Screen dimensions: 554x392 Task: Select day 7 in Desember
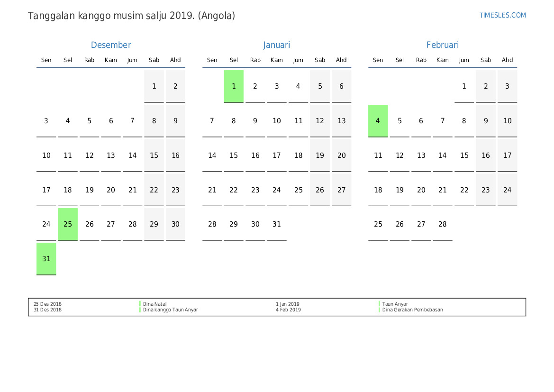point(133,121)
